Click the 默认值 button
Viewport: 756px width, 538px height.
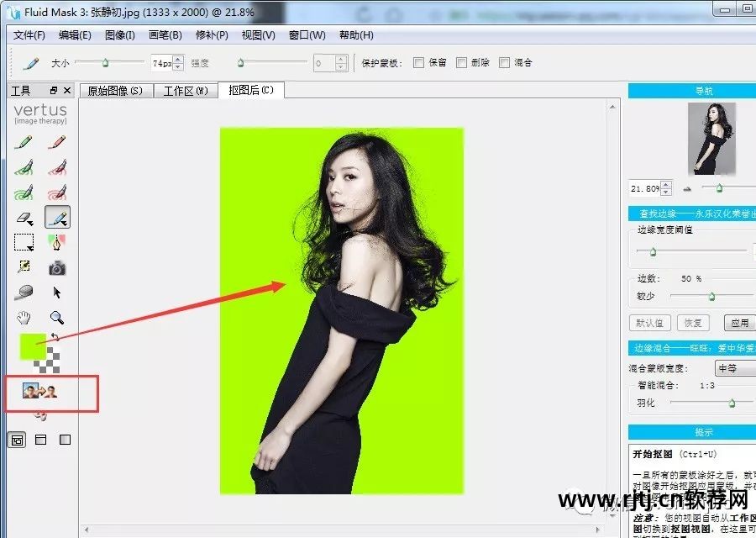pos(650,323)
